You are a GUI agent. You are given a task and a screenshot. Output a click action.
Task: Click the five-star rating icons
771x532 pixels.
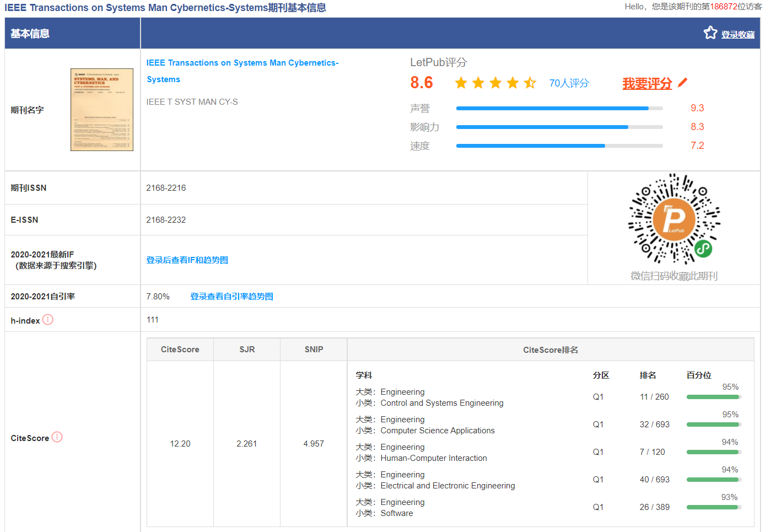pos(495,83)
